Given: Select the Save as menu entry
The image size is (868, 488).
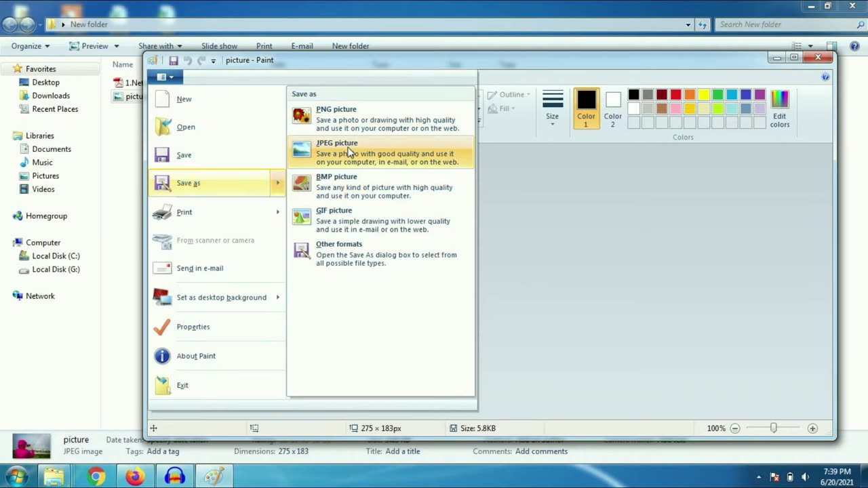Looking at the screenshot, I should 209,183.
